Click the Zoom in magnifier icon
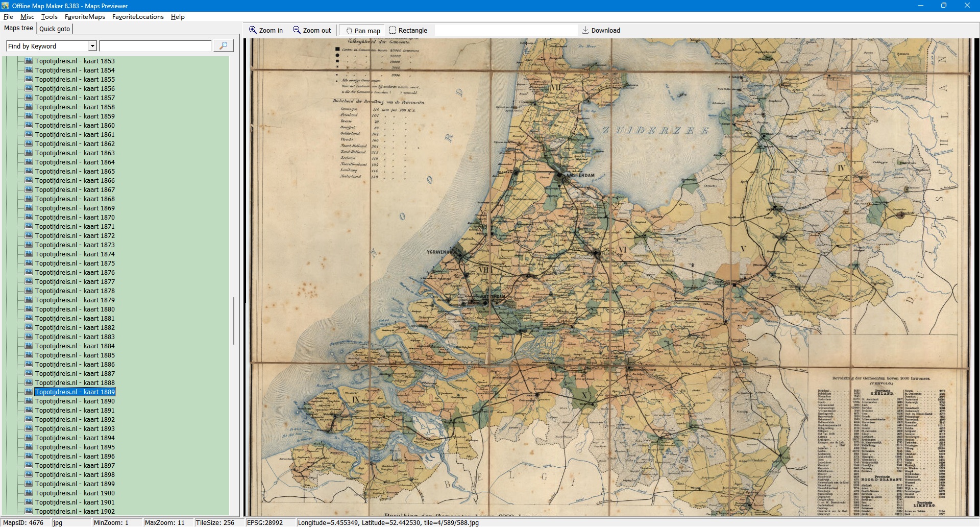 tap(253, 30)
